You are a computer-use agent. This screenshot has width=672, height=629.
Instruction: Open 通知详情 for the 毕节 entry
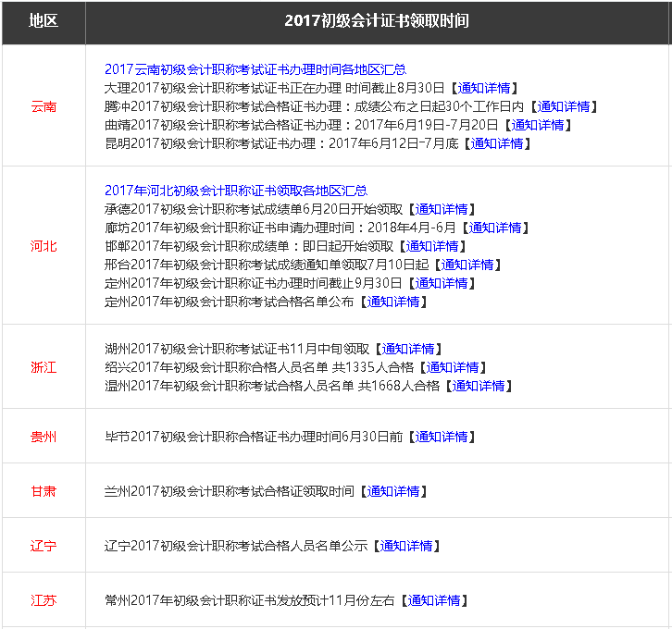pos(441,437)
